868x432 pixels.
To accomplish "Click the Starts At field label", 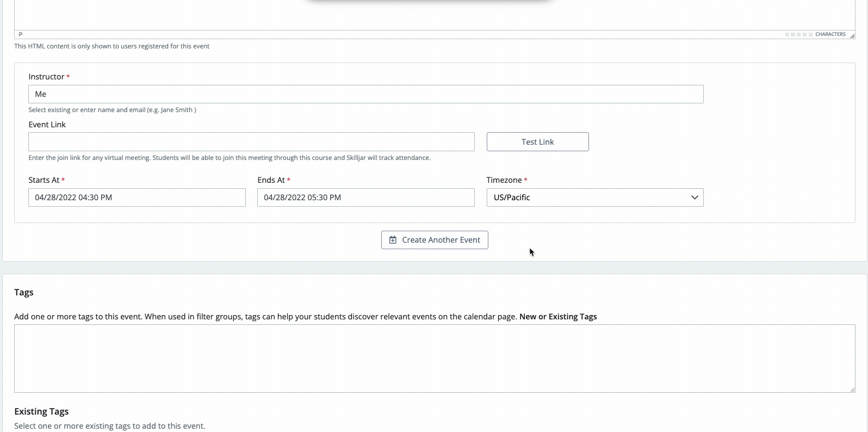I will [x=44, y=180].
